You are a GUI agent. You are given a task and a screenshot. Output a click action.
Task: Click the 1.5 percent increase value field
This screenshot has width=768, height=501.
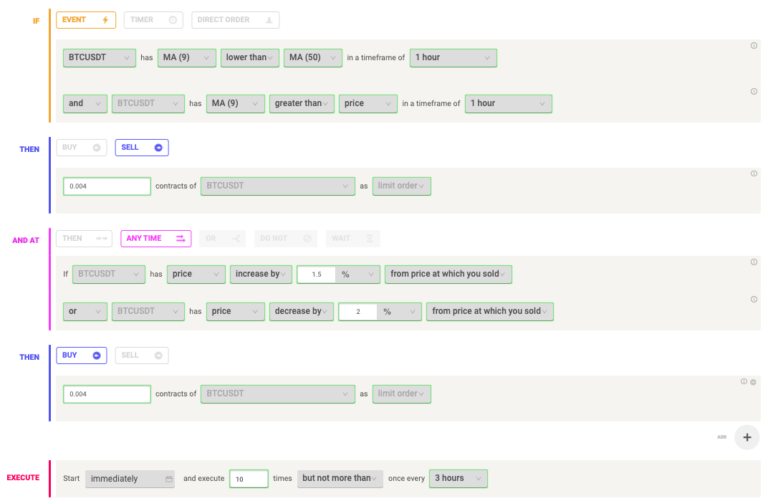click(316, 274)
